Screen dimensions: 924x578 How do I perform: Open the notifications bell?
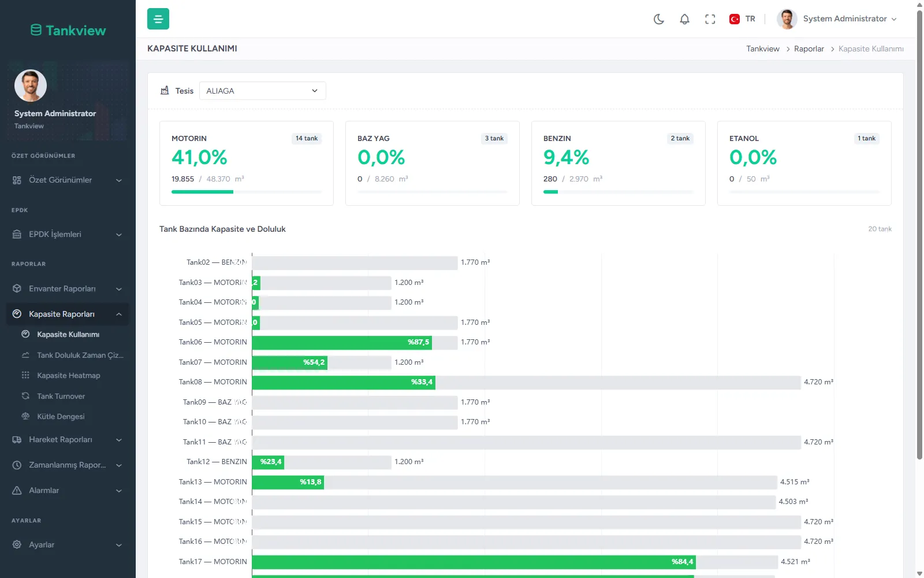684,19
